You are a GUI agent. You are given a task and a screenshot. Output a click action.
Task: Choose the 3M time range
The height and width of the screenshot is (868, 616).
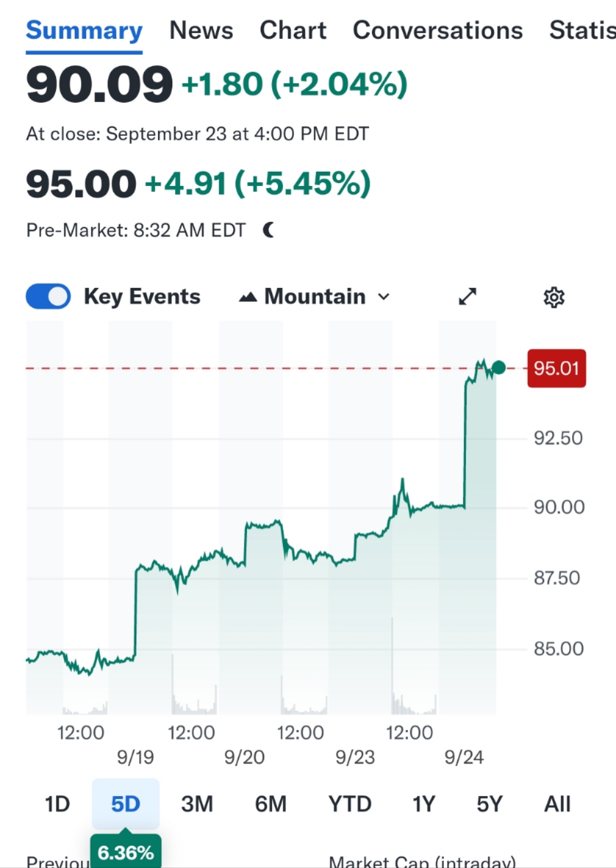tap(197, 804)
